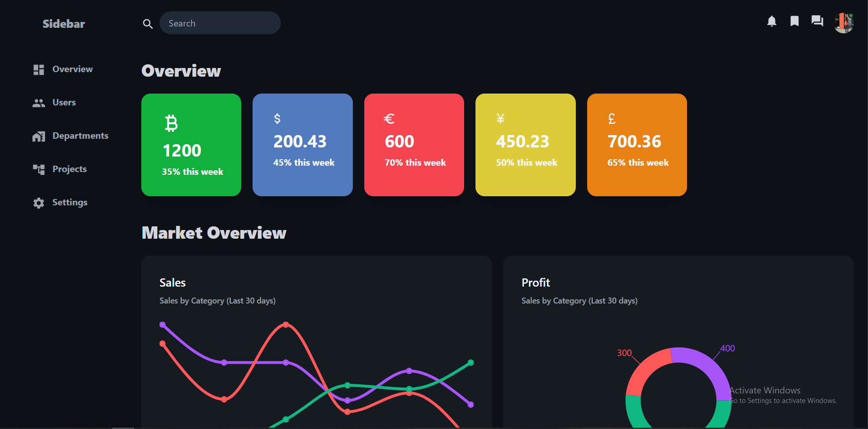The height and width of the screenshot is (429, 868).
Task: Click '45% this week' text
Action: (304, 162)
